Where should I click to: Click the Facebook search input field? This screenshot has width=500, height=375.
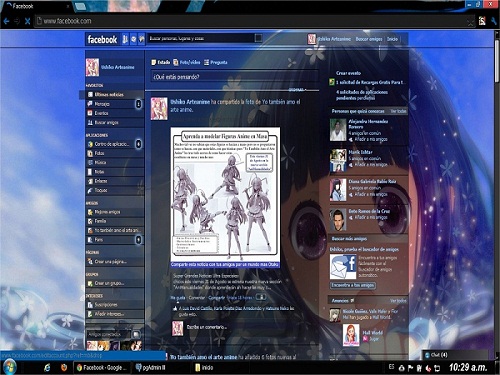[x=201, y=38]
